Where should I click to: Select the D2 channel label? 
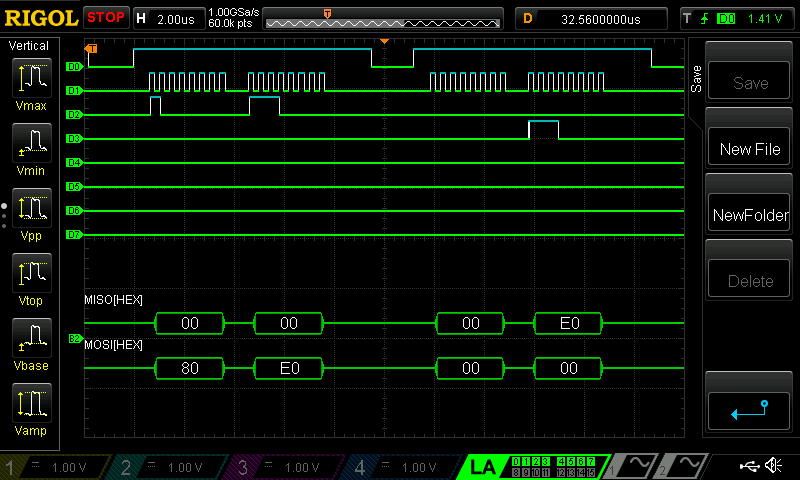74,114
